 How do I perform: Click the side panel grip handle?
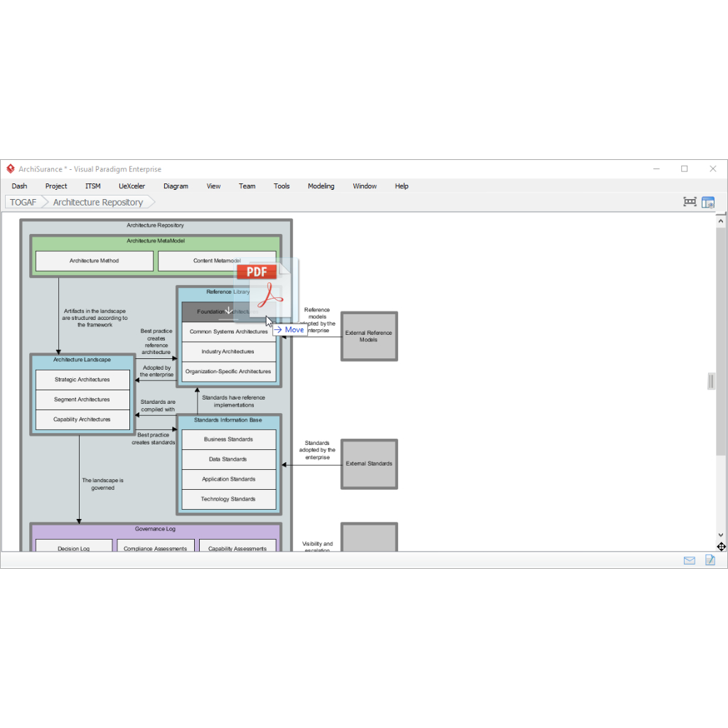[711, 381]
